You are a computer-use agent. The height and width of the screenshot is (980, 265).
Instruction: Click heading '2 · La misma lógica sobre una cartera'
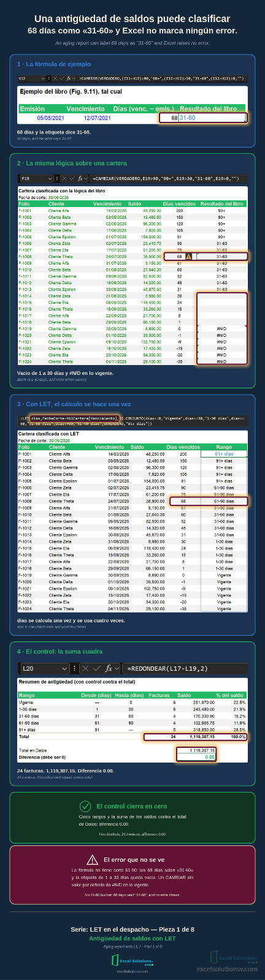pyautogui.click(x=72, y=163)
